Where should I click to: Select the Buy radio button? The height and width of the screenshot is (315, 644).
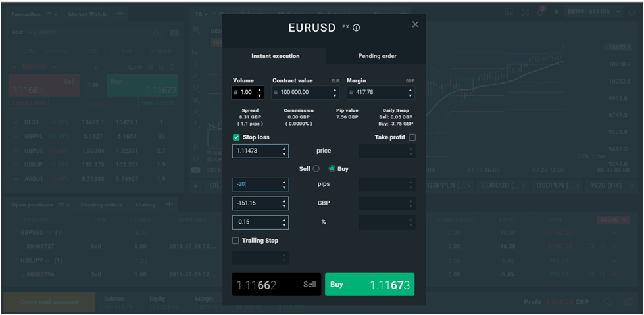click(332, 168)
